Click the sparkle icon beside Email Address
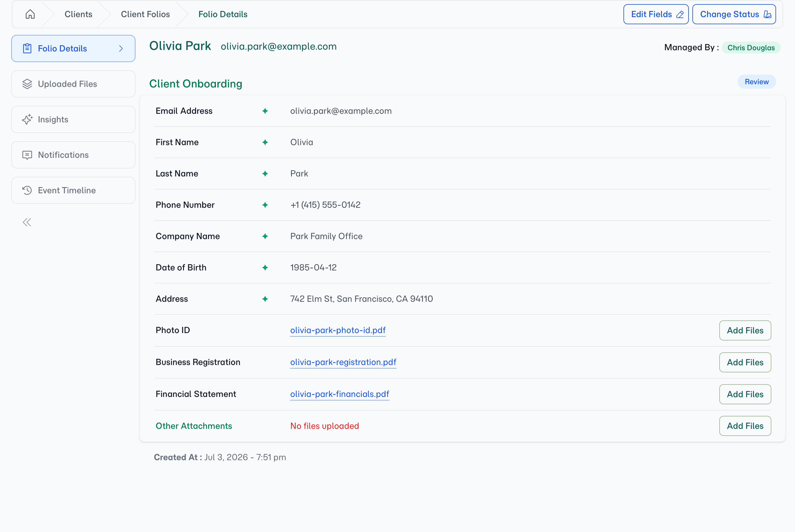The image size is (795, 532). [265, 111]
